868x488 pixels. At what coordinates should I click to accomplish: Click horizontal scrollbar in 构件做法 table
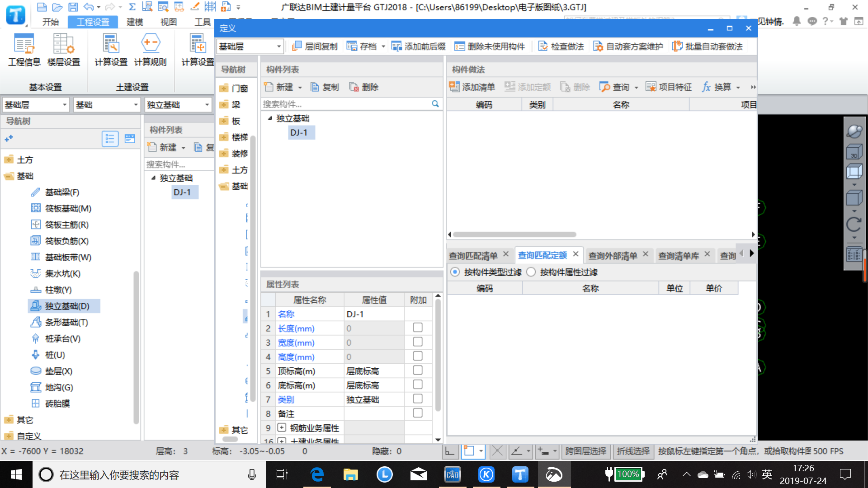click(514, 235)
